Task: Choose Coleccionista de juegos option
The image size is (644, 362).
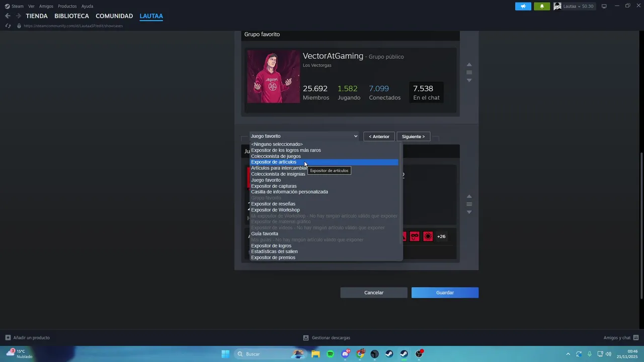Action: point(324,156)
